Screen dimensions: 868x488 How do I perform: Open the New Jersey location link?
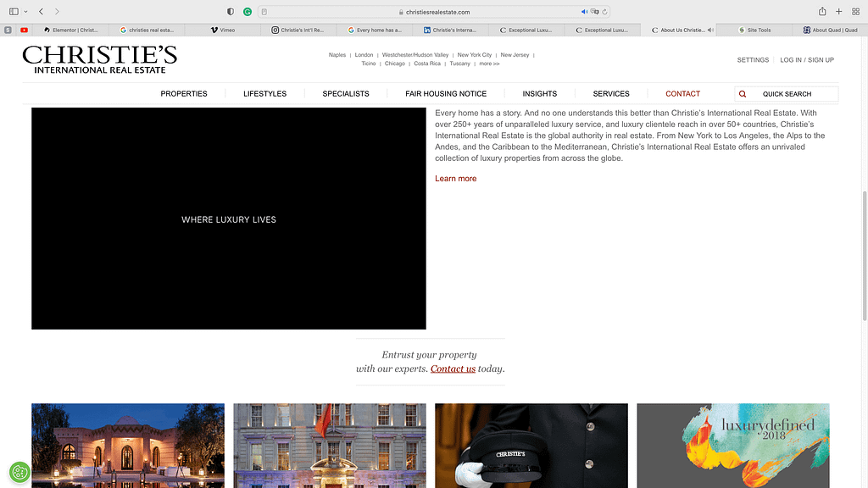(x=515, y=55)
